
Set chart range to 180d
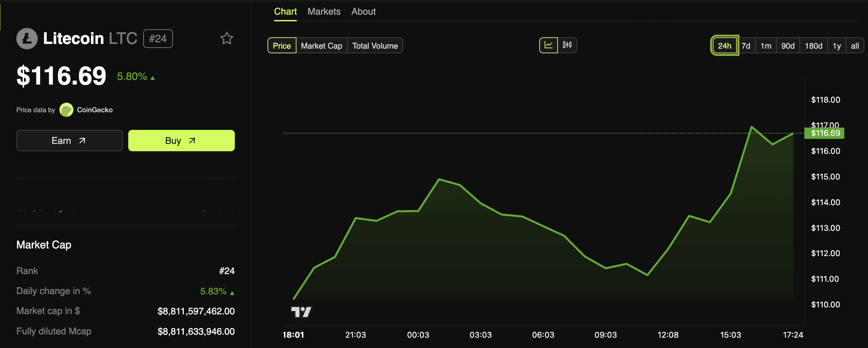(813, 46)
